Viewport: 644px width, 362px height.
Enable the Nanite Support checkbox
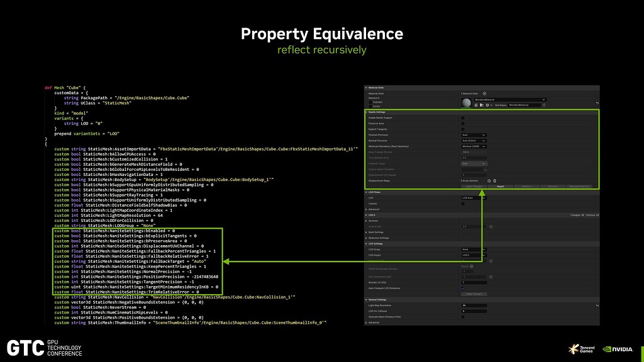click(x=463, y=118)
